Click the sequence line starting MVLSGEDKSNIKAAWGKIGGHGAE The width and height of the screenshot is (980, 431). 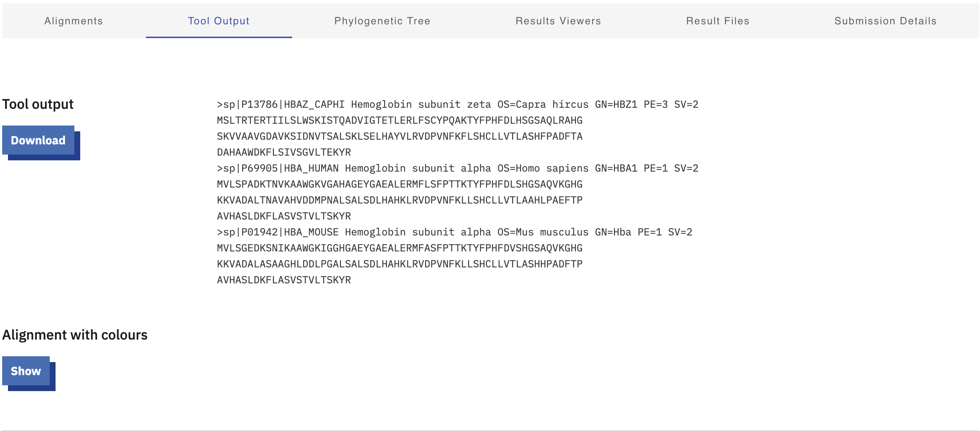pyautogui.click(x=400, y=248)
